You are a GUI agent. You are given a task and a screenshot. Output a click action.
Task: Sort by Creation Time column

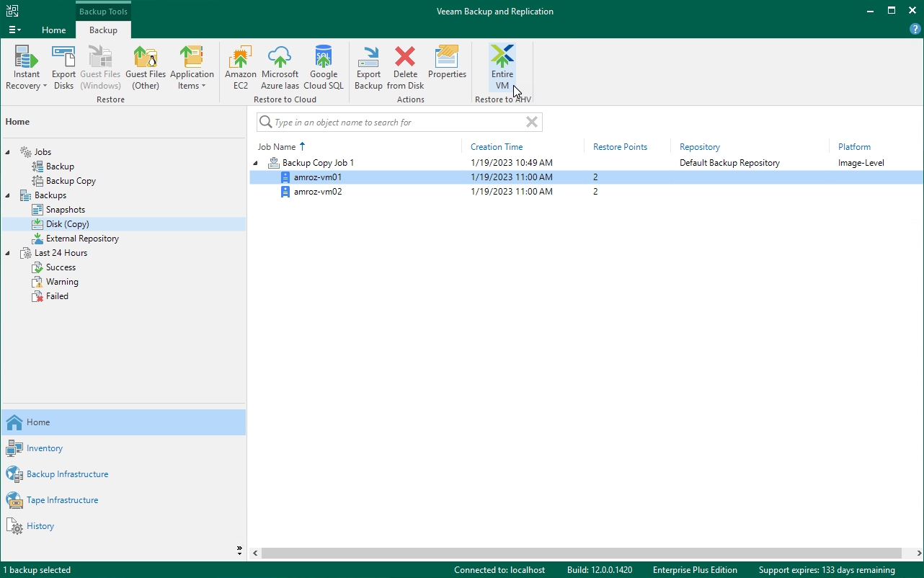click(x=497, y=147)
